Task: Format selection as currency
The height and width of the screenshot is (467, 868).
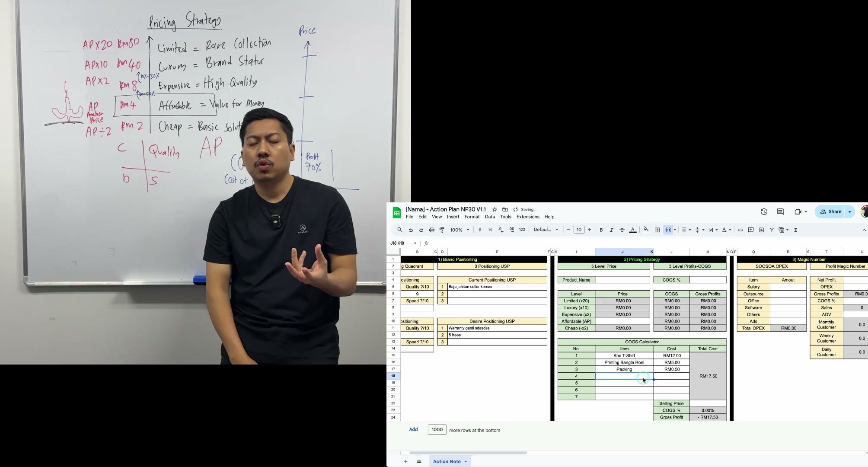Action: click(x=480, y=230)
